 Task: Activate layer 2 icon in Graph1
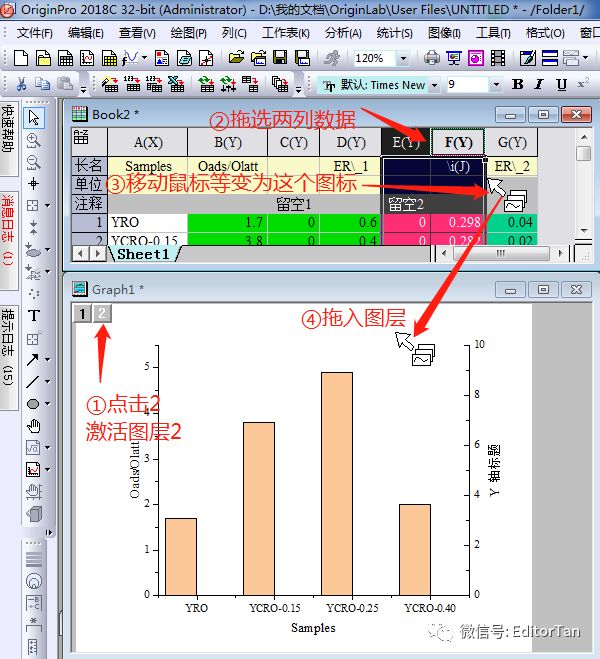tap(102, 313)
